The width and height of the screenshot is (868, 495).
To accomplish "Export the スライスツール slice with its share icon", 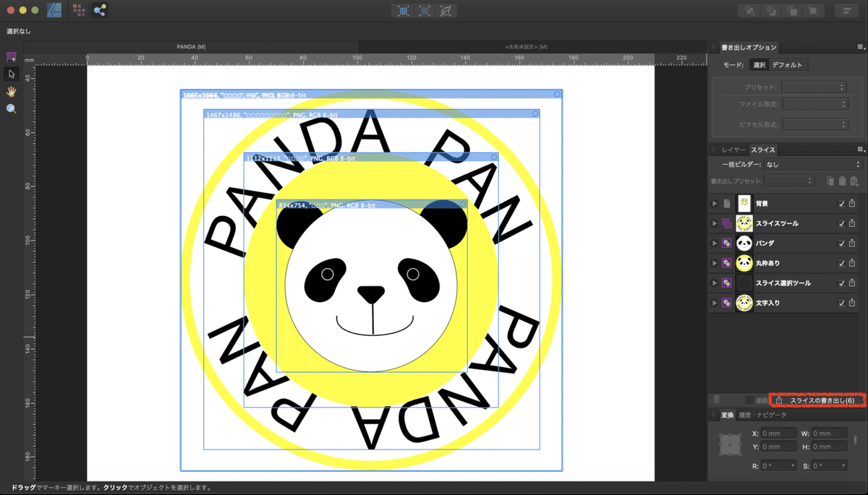I will point(852,223).
